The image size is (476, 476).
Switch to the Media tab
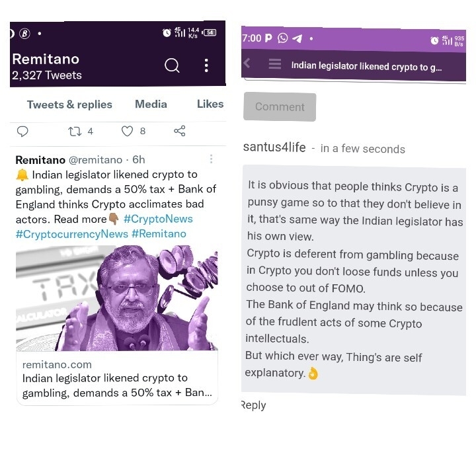tap(151, 104)
